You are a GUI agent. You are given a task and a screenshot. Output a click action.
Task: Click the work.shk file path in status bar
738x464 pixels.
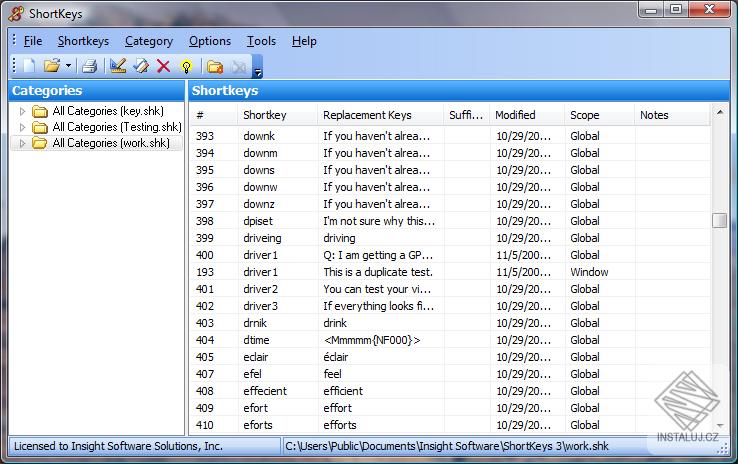point(447,446)
